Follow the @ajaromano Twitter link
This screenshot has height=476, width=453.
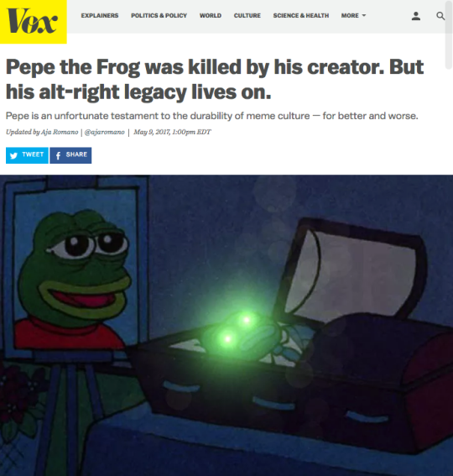tap(104, 132)
